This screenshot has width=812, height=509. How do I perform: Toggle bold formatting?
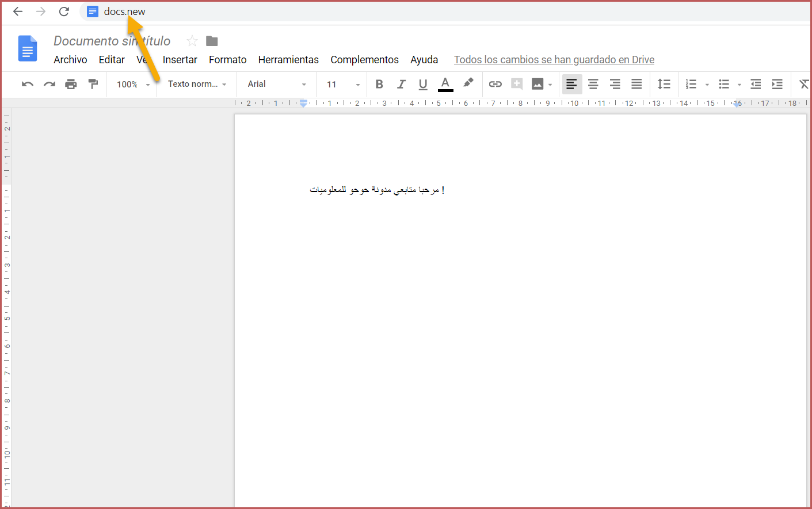pyautogui.click(x=379, y=84)
